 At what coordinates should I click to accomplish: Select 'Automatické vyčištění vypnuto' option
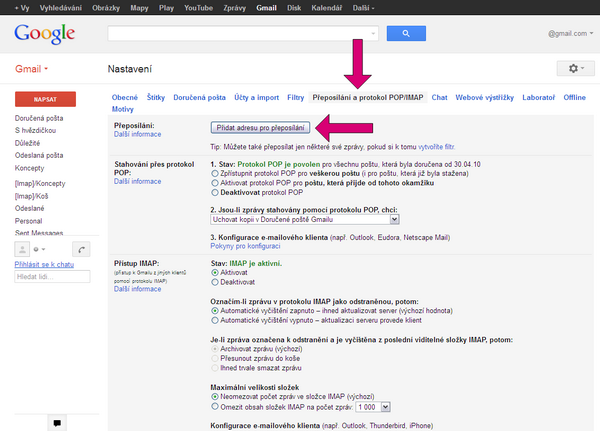215,320
